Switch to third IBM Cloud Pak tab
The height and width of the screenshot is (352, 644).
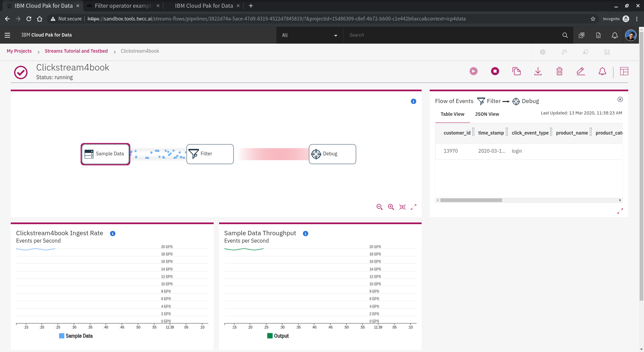[204, 6]
